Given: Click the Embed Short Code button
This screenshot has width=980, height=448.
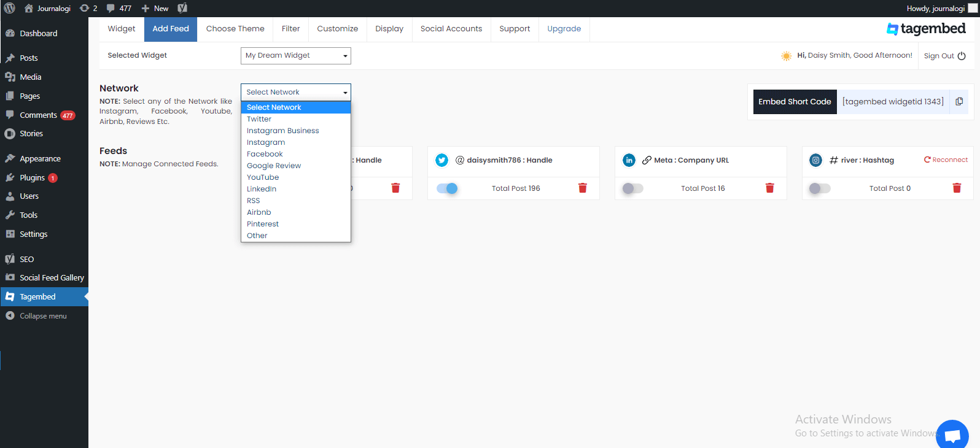Looking at the screenshot, I should point(795,102).
